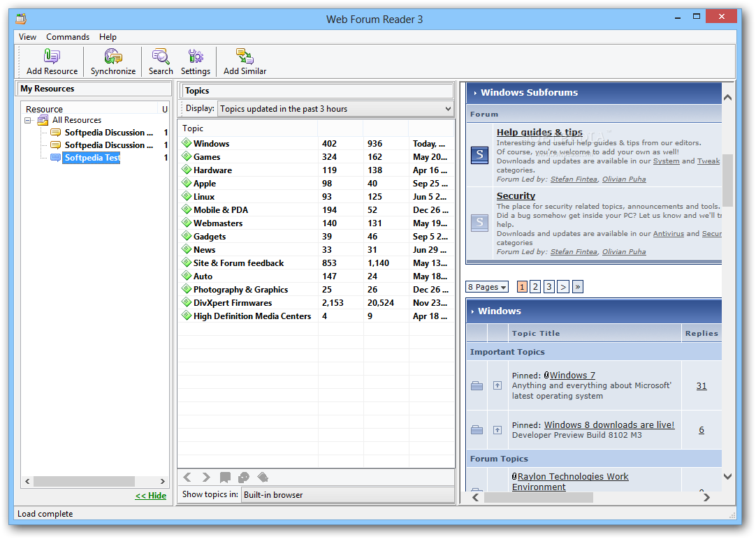Click the folder icon in the Windows 7 pinned row
Viewport: 756px width, 539px height.
tap(477, 386)
